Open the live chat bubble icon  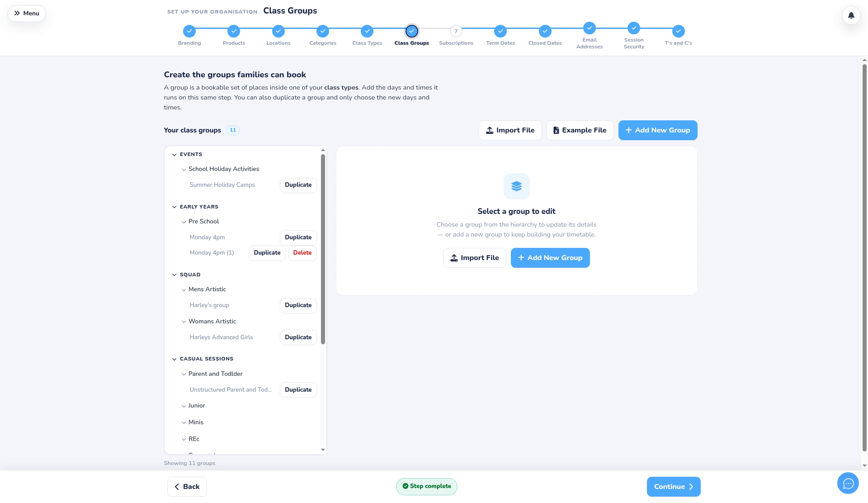point(848,484)
